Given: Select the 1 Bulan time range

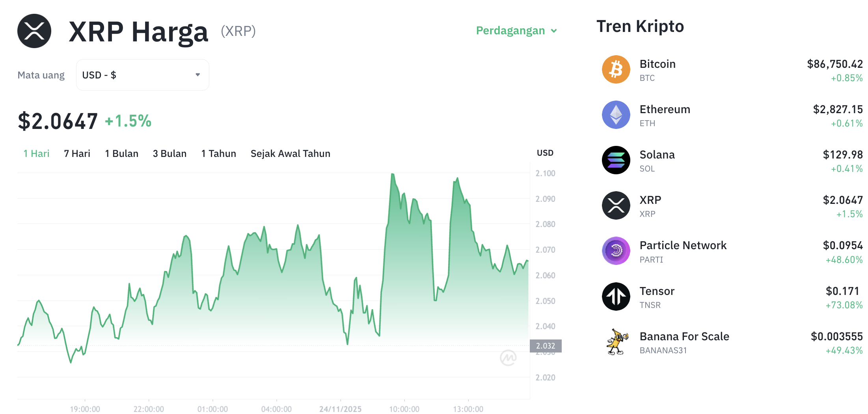Looking at the screenshot, I should tap(121, 153).
